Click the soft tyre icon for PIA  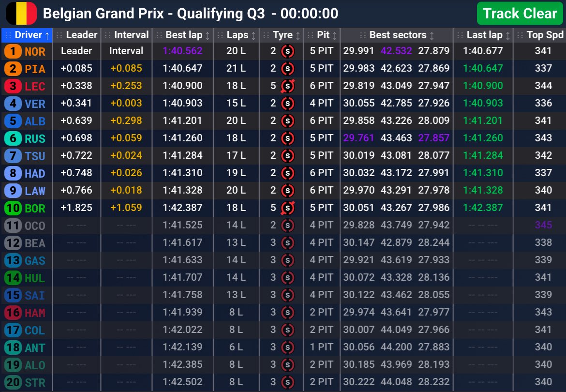(288, 69)
